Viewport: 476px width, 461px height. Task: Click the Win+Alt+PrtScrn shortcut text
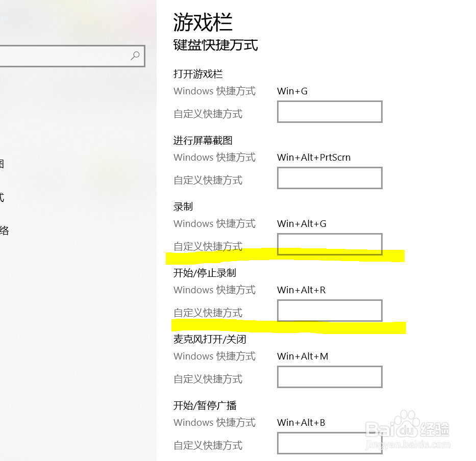[314, 158]
